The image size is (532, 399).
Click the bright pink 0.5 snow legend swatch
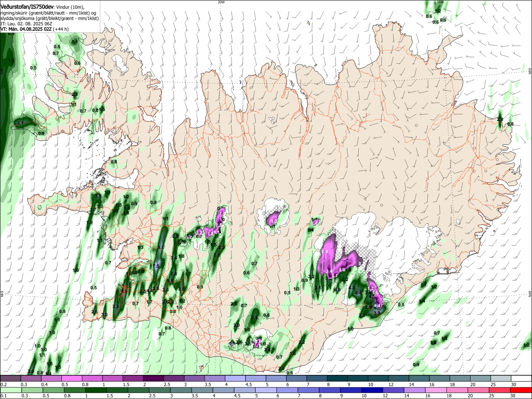pos(71,379)
